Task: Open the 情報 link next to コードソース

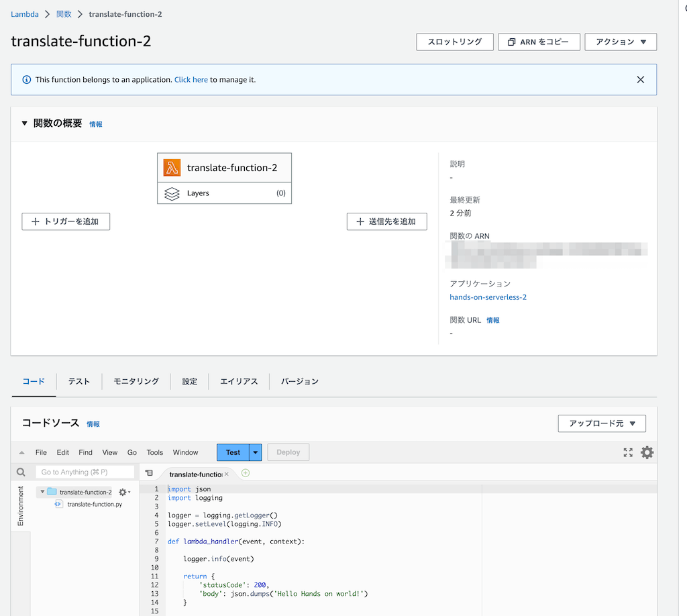Action: 93,424
